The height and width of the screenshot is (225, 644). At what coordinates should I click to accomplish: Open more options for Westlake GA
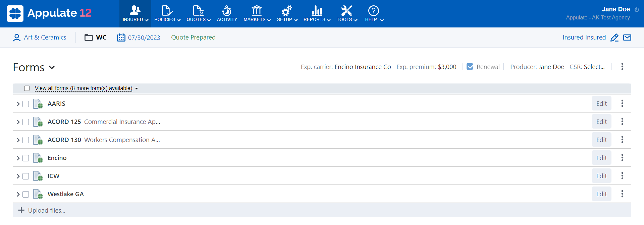click(622, 194)
